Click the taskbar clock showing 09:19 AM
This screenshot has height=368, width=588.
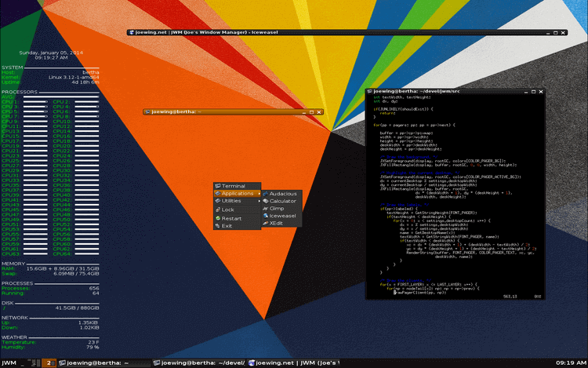570,363
